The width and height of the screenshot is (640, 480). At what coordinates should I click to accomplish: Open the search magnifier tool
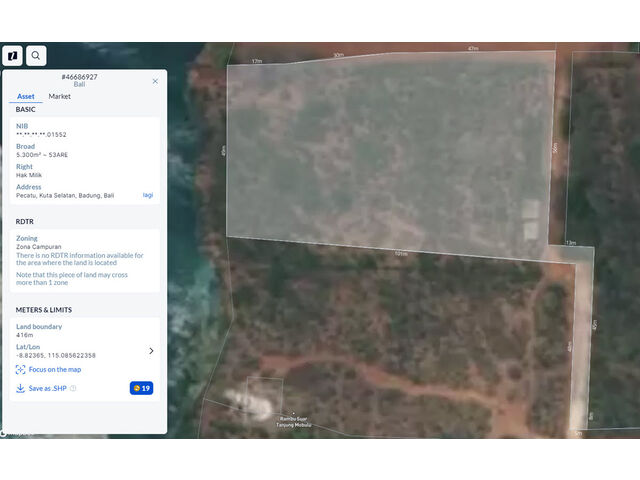(x=36, y=56)
